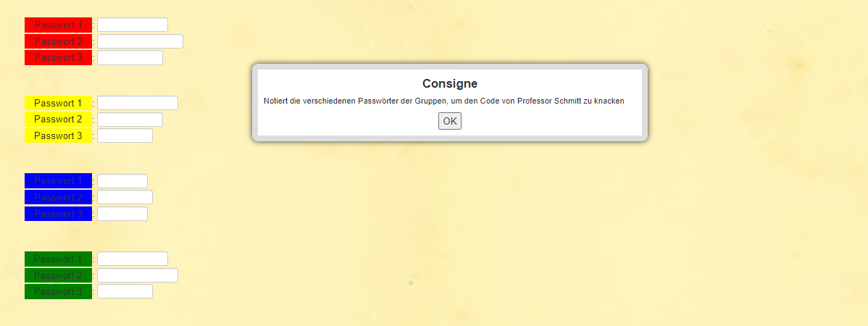Click the blue Passwort 3 label
Screen dimensions: 868x326
click(58, 214)
